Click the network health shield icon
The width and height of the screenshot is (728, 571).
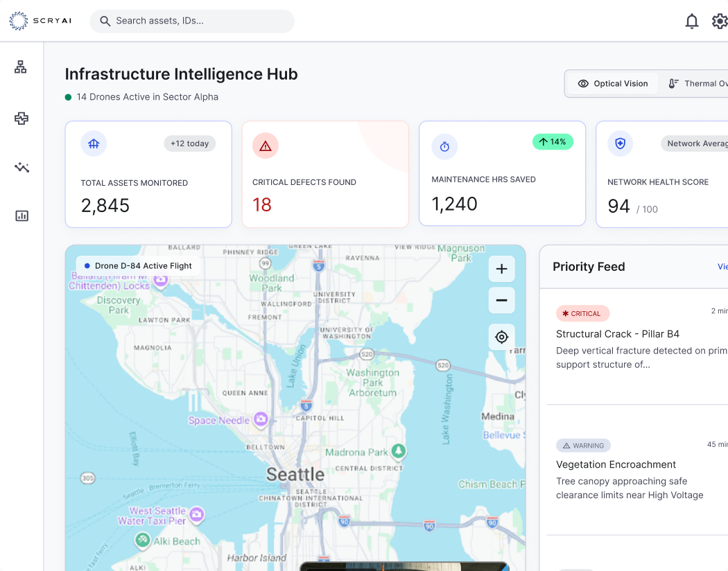coord(621,143)
